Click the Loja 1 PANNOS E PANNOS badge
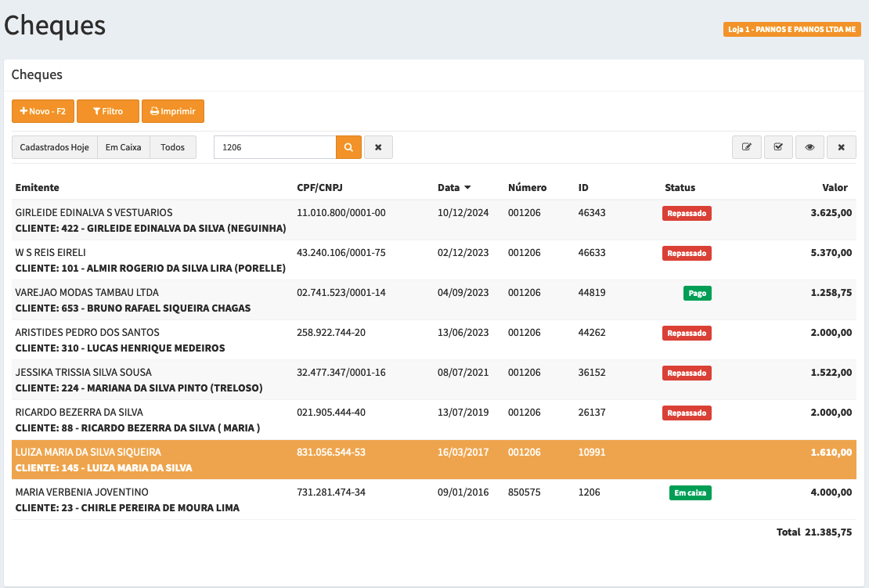Screen dimensions: 869x588 (791, 30)
